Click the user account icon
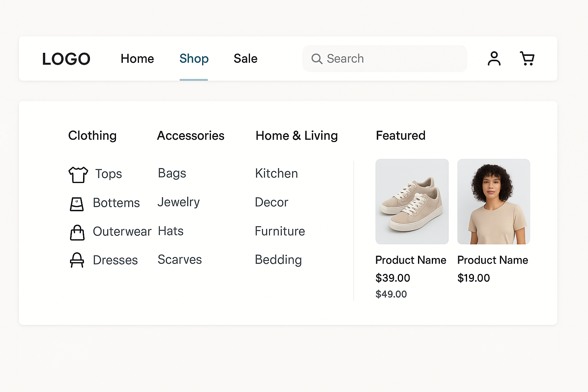Image resolution: width=588 pixels, height=392 pixels. coord(494,58)
